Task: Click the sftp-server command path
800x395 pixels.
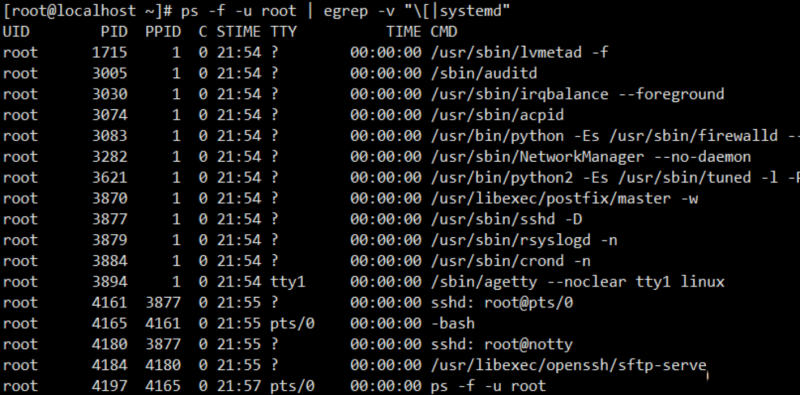Action: coord(568,365)
